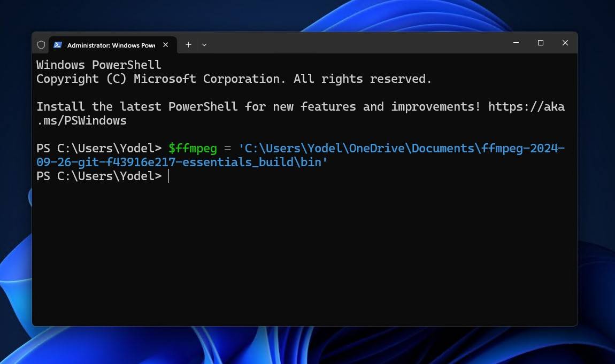615x364 pixels.
Task: Select the Administrator: Windows PowerShell tab
Action: (x=111, y=45)
